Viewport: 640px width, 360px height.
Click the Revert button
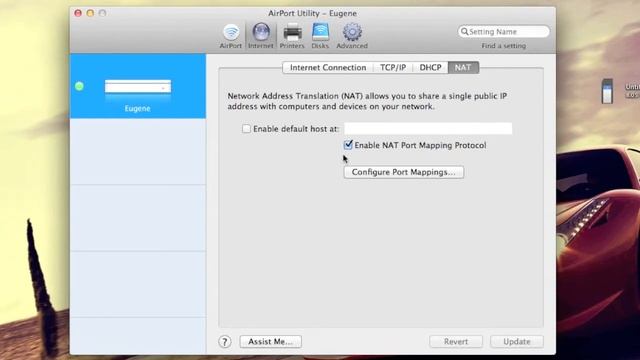click(456, 342)
